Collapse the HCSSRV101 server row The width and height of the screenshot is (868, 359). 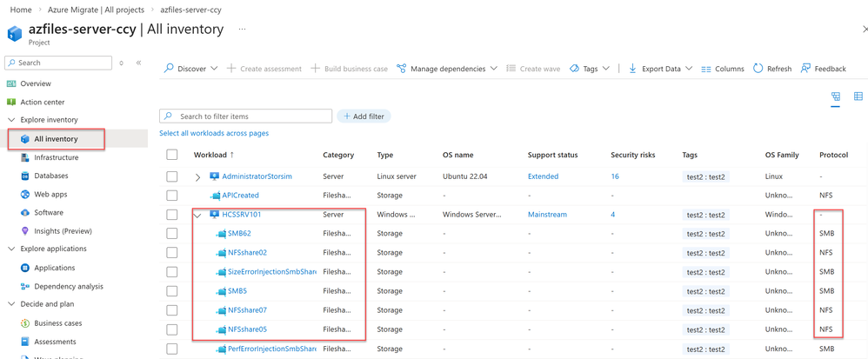click(198, 215)
